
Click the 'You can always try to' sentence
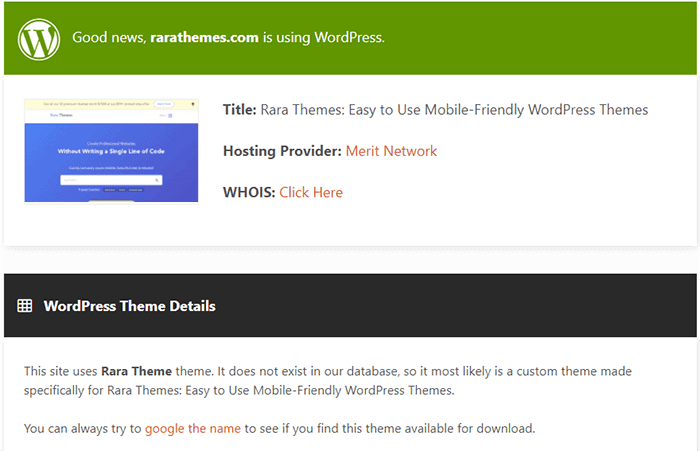(x=279, y=429)
